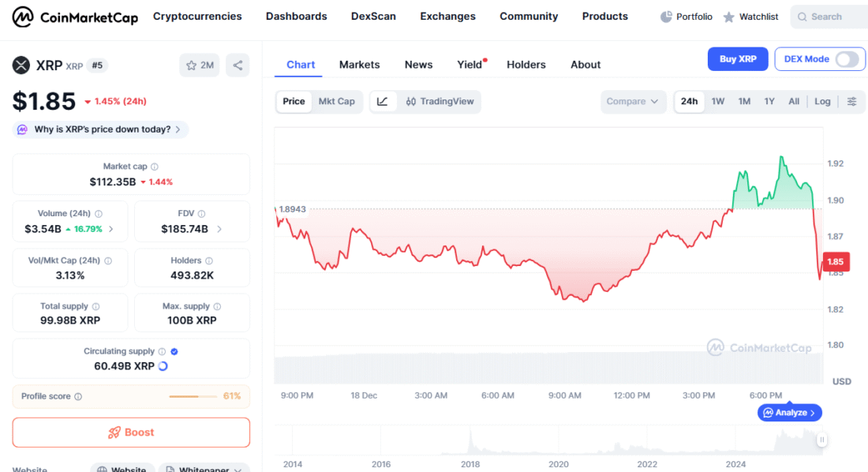868x472 pixels.
Task: Switch to the Yield tab
Action: click(x=470, y=65)
